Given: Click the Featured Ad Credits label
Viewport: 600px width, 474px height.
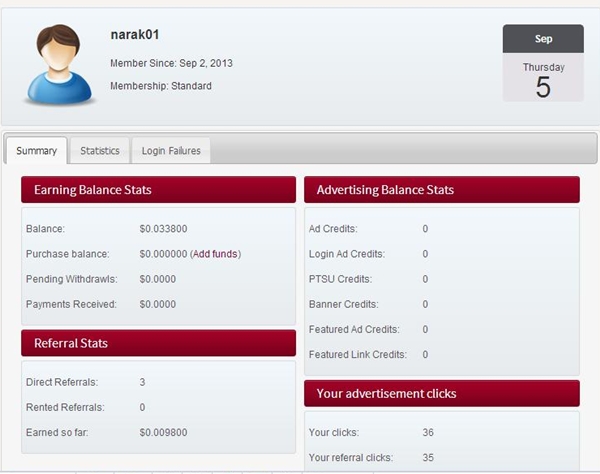Looking at the screenshot, I should pos(354,329).
